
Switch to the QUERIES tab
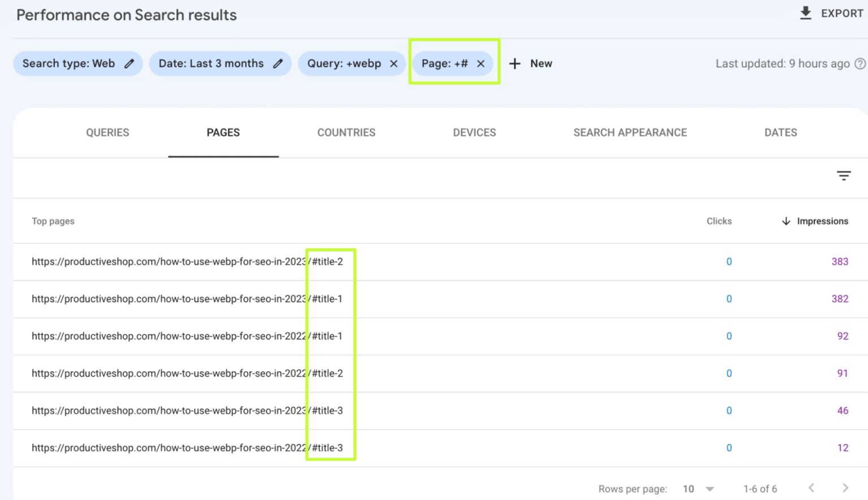pyautogui.click(x=107, y=132)
